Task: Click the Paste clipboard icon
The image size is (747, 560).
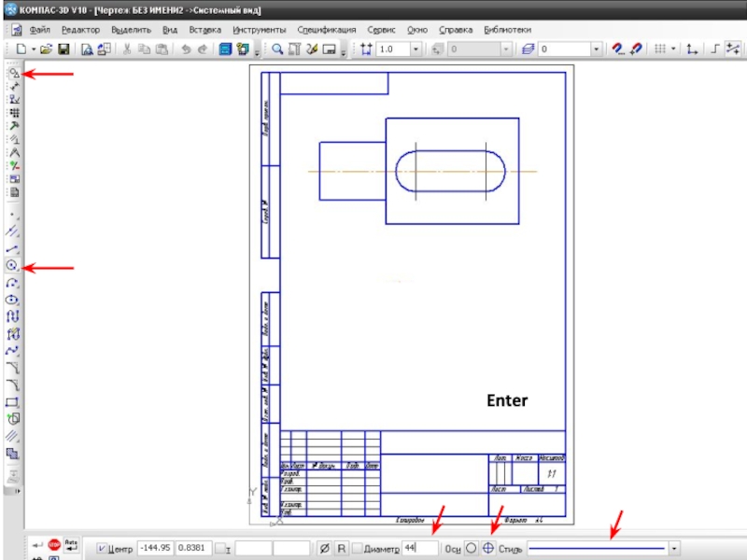Action: coord(162,49)
